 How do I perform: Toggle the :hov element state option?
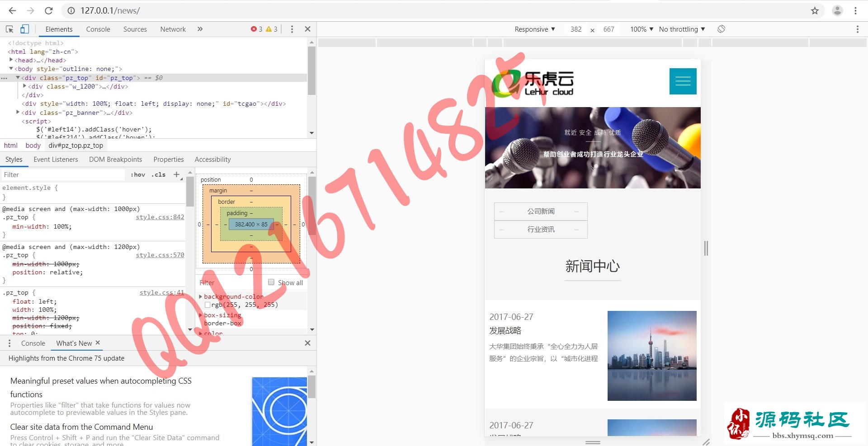[x=138, y=175]
